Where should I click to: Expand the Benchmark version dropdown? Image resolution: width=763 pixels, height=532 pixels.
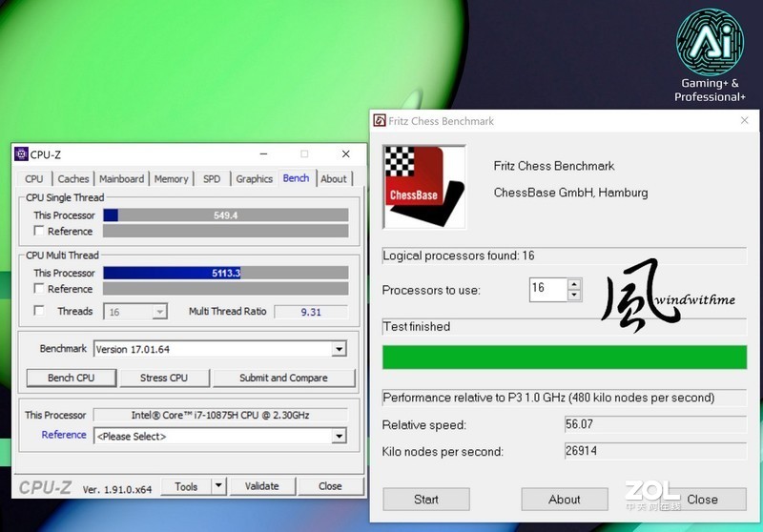340,349
